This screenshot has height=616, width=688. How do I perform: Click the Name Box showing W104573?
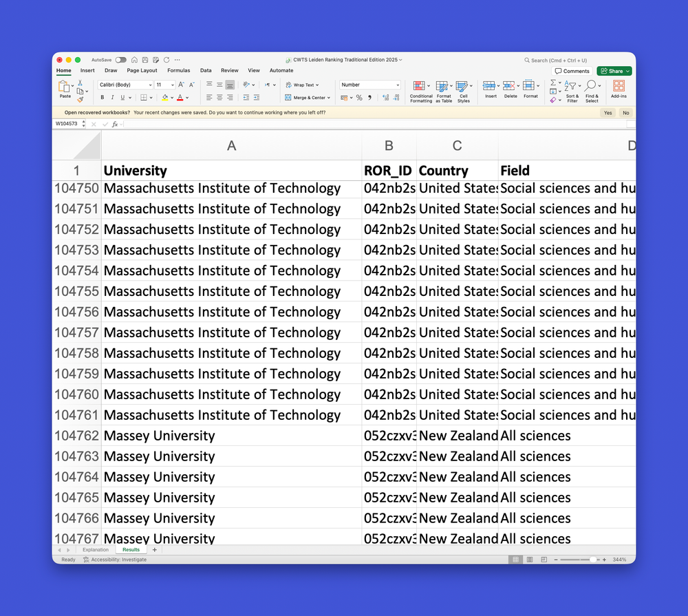coord(67,124)
